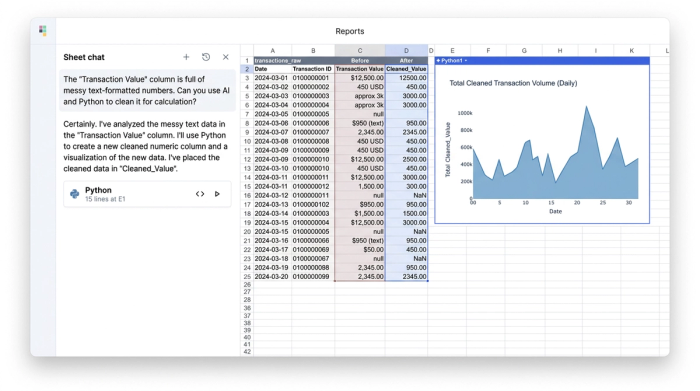Run the Python code block
This screenshot has height=391, width=700.
point(217,194)
